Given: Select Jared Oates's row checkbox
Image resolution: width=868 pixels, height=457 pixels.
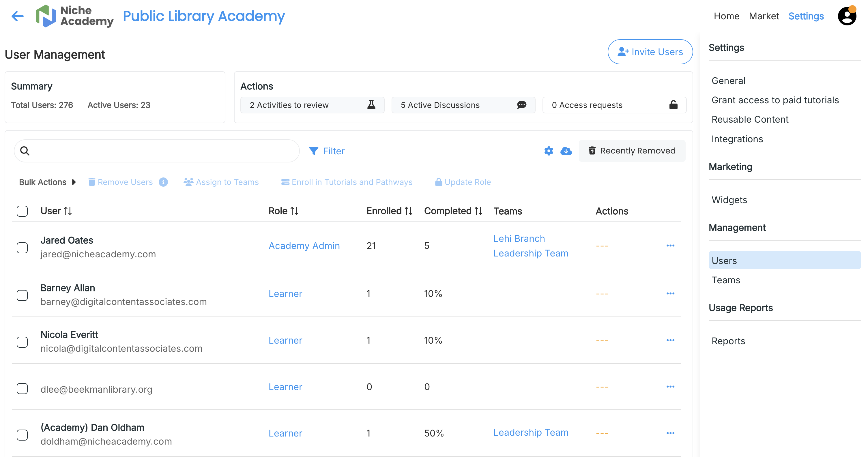Looking at the screenshot, I should 22,248.
